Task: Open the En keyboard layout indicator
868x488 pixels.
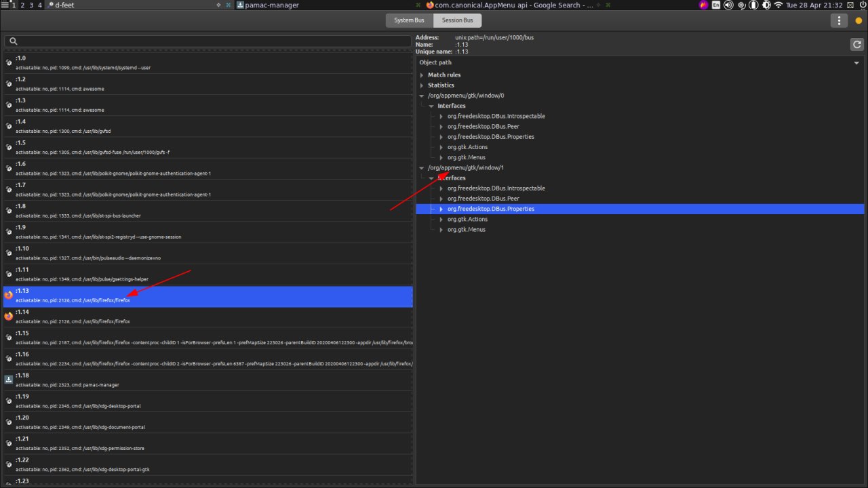Action: click(716, 5)
